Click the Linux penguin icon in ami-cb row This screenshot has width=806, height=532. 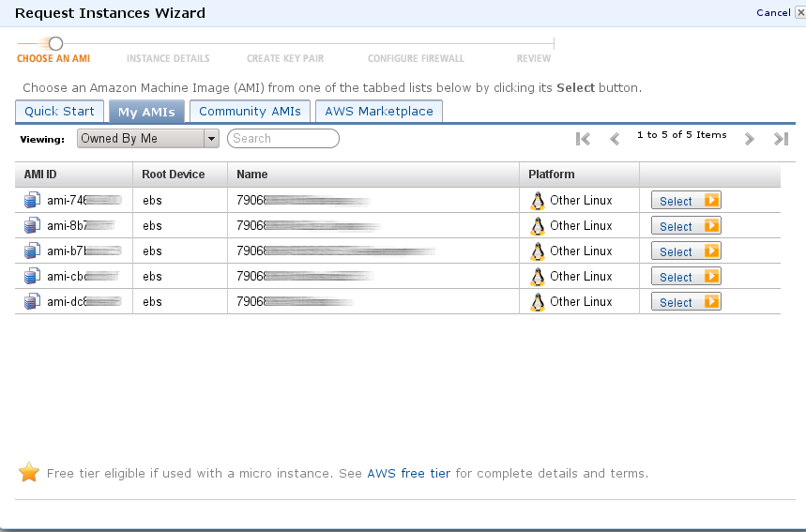(537, 277)
